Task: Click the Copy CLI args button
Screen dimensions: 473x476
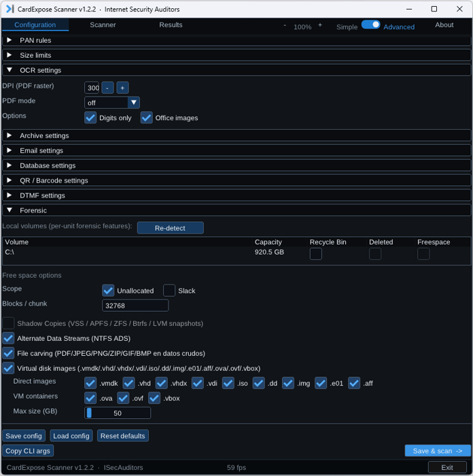Action: tap(28, 451)
